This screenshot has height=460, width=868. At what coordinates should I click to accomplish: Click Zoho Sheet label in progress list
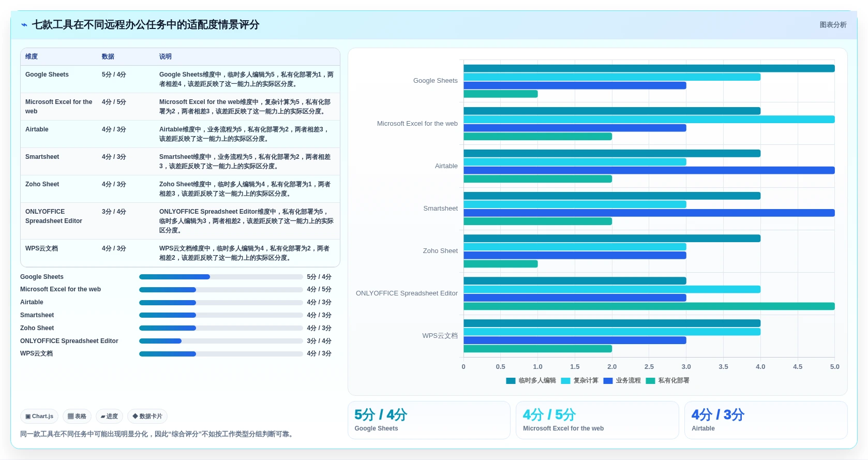pyautogui.click(x=37, y=328)
